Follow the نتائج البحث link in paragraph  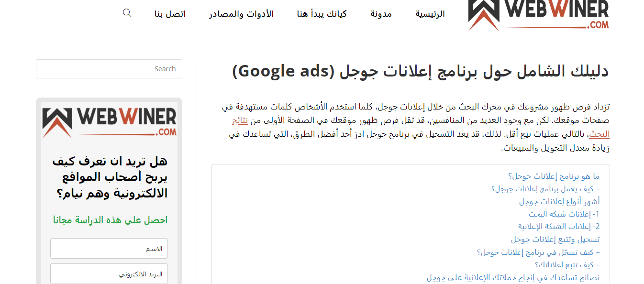pyautogui.click(x=600, y=134)
